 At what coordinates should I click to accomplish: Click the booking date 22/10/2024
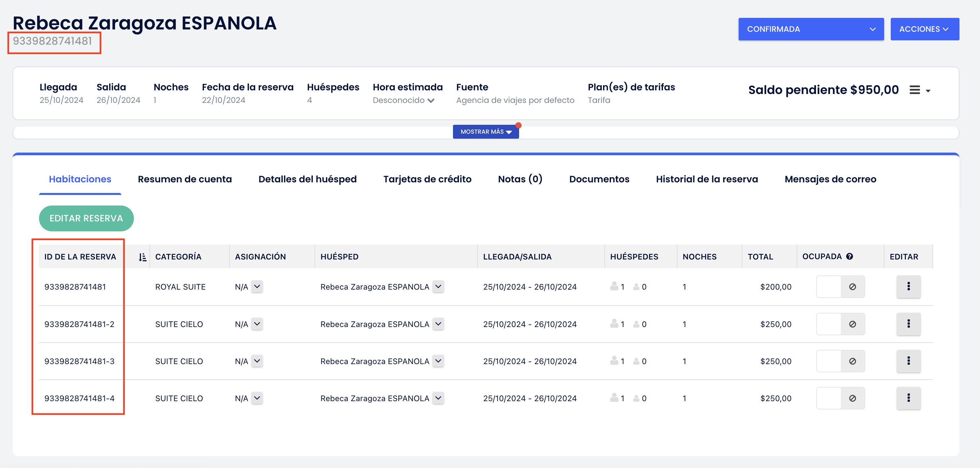click(223, 100)
